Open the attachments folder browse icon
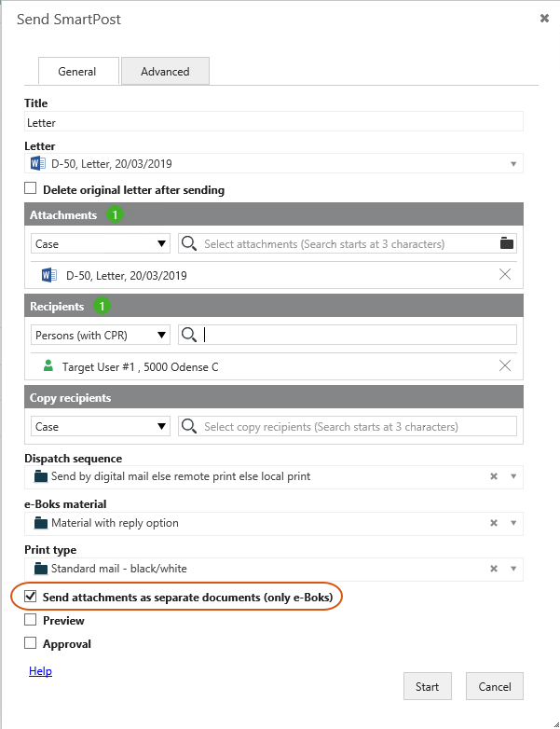 click(x=507, y=242)
